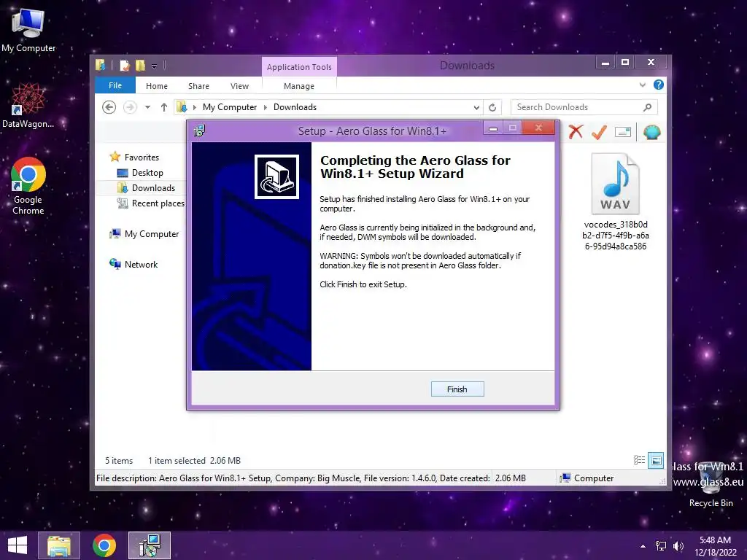Open Customize Quick Access Toolbar dropdown
This screenshot has width=747, height=560.
pos(154,66)
